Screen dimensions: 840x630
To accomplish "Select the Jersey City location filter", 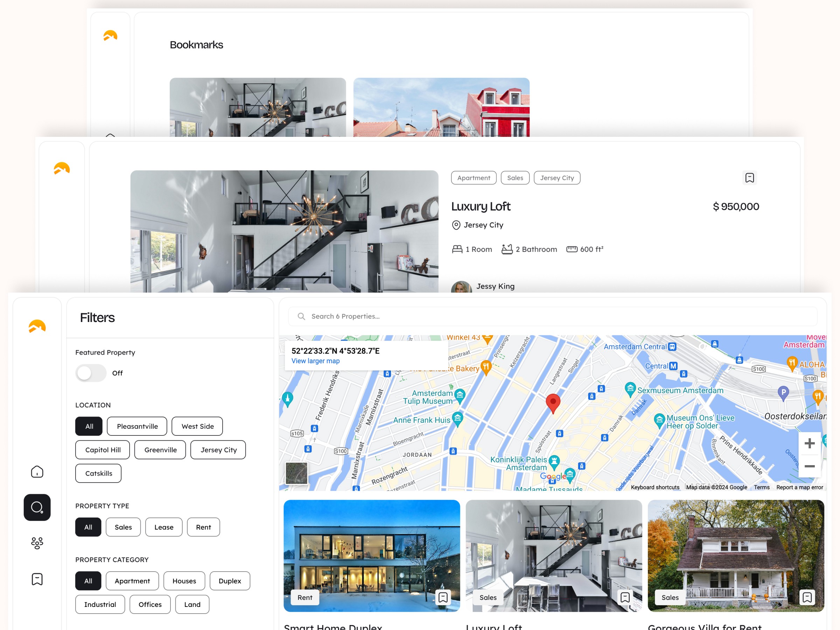I will coord(218,450).
